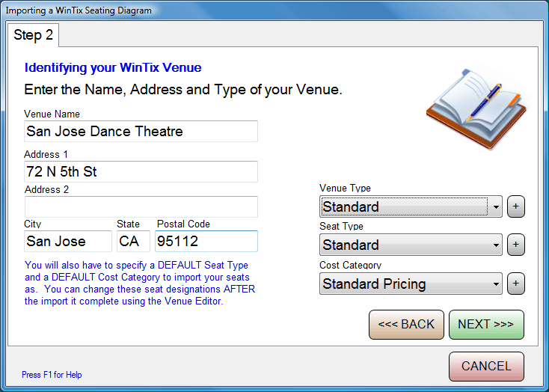Click the Identifying your WinTix Venue heading
This screenshot has height=392, width=549.
(113, 67)
